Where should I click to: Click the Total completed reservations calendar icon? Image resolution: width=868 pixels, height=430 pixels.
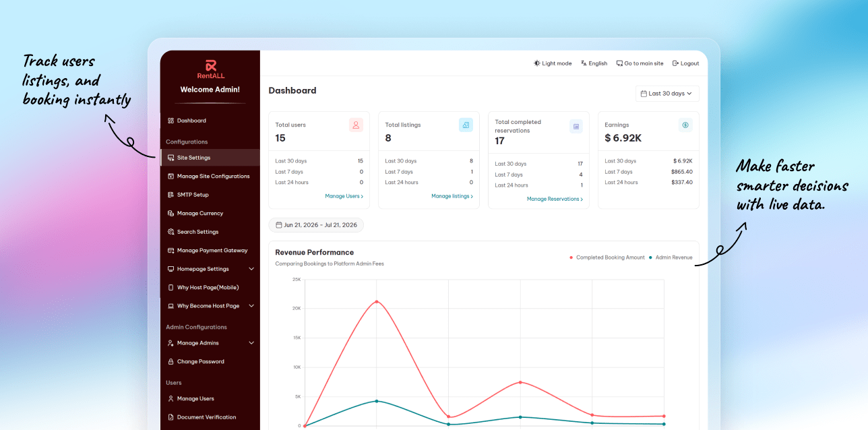click(x=576, y=126)
